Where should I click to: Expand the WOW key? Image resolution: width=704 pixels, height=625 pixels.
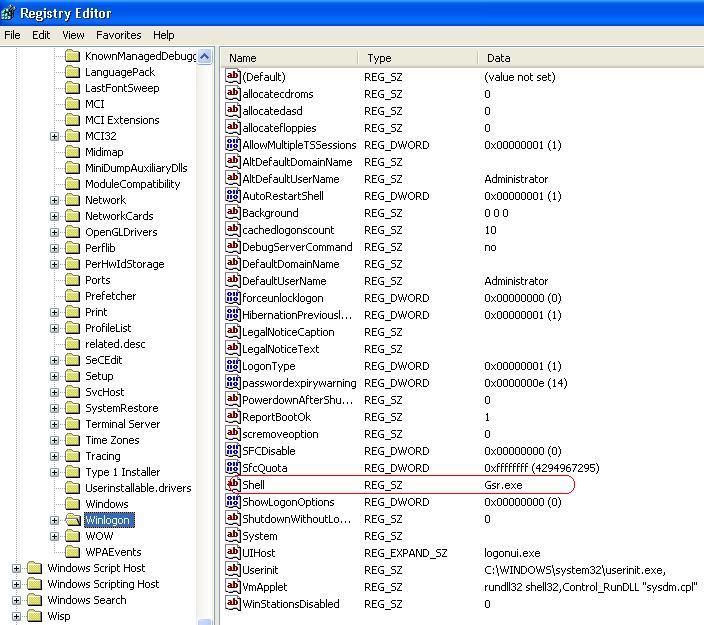click(x=54, y=536)
